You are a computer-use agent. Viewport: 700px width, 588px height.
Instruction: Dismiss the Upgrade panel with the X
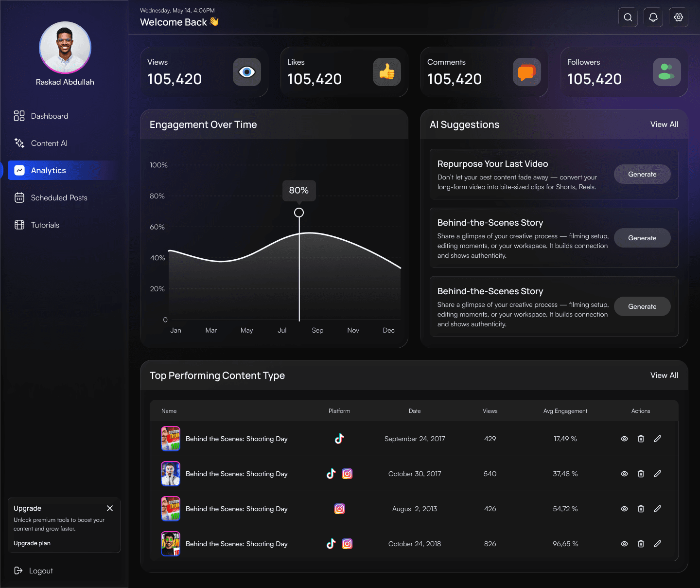[x=110, y=508]
